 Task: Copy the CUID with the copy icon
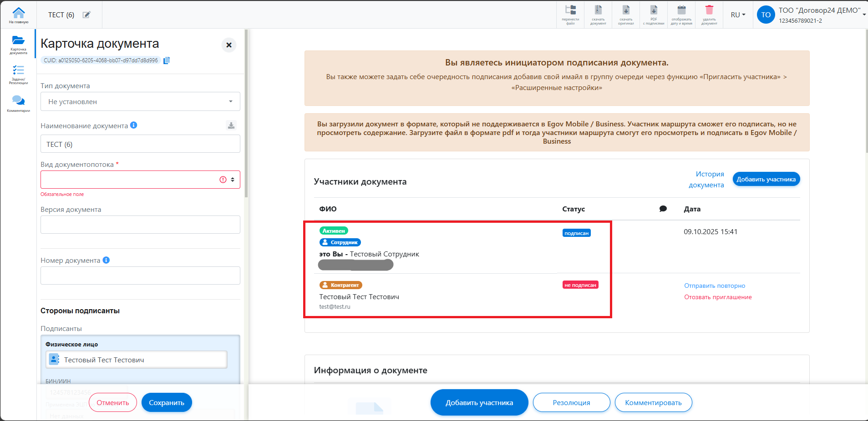coord(167,60)
